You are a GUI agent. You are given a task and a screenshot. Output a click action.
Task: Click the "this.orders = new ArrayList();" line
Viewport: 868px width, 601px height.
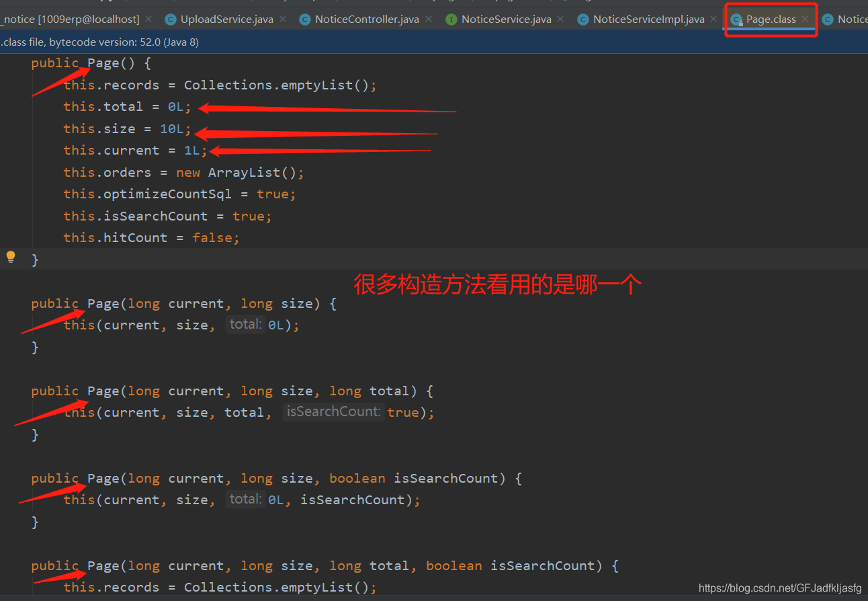pyautogui.click(x=183, y=173)
